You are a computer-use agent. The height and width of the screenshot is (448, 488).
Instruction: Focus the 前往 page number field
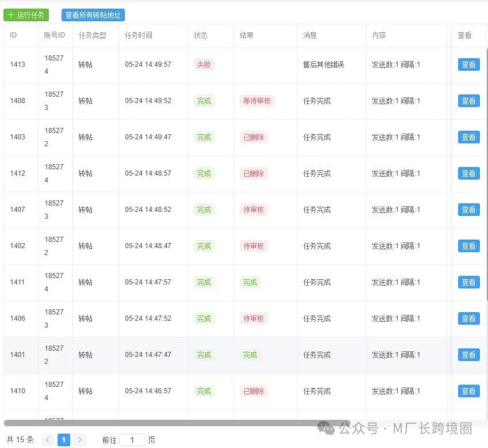point(132,439)
